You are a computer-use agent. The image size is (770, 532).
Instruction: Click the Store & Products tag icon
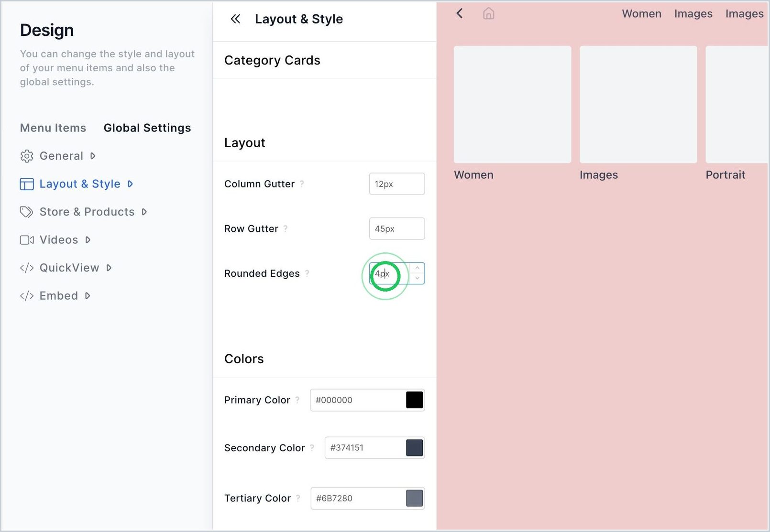[x=26, y=212]
